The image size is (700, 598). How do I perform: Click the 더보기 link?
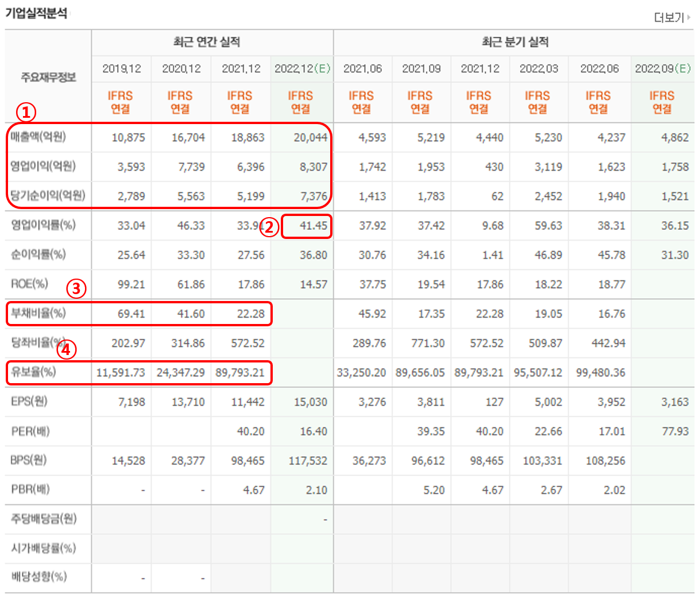(x=675, y=18)
